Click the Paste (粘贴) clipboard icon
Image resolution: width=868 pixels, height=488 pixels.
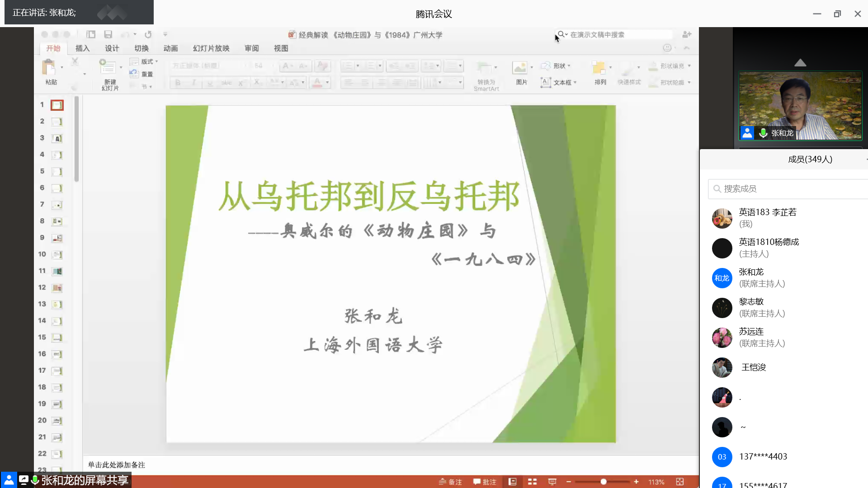(x=48, y=68)
